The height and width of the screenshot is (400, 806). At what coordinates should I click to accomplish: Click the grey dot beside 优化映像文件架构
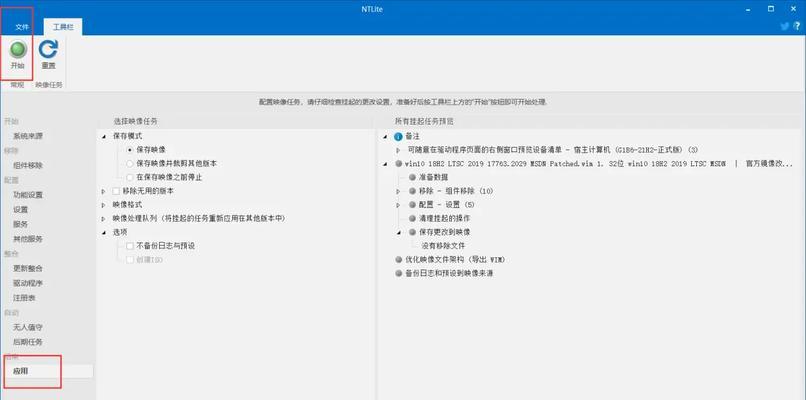398,259
